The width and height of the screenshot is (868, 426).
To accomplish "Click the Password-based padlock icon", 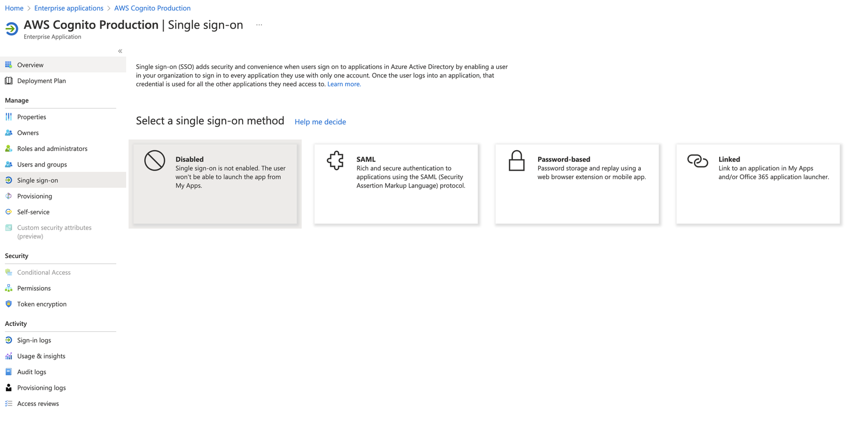I will point(517,161).
